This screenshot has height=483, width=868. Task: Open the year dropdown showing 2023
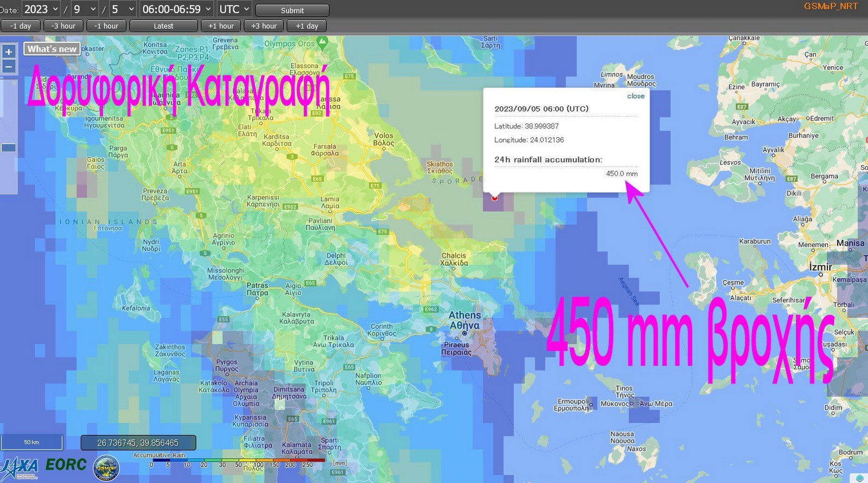pos(41,9)
